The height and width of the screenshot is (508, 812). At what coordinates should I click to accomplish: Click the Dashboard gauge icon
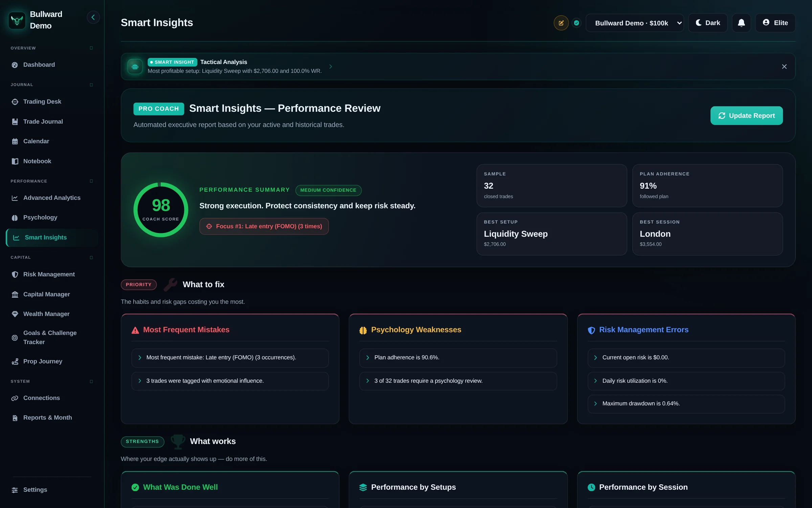pos(15,65)
